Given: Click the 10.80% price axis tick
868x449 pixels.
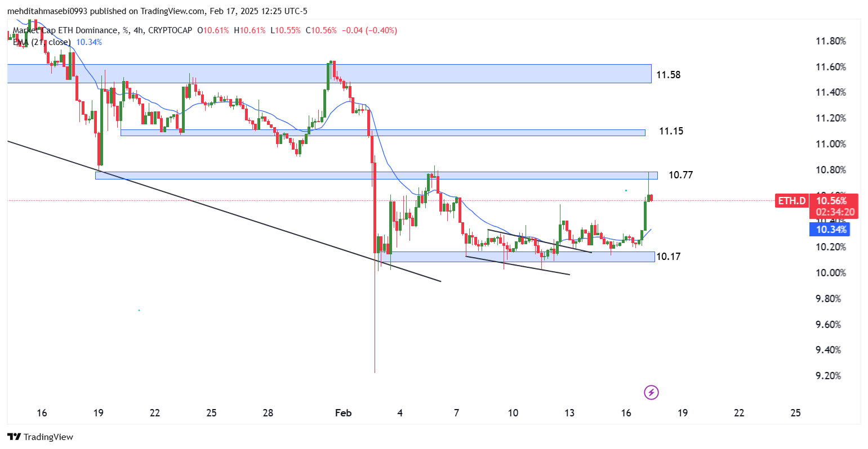Looking at the screenshot, I should (831, 170).
